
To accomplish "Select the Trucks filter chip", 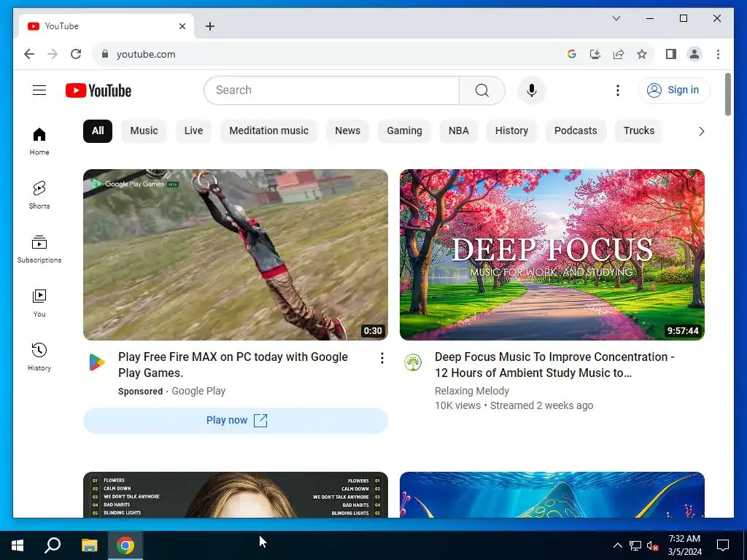I will pyautogui.click(x=639, y=131).
